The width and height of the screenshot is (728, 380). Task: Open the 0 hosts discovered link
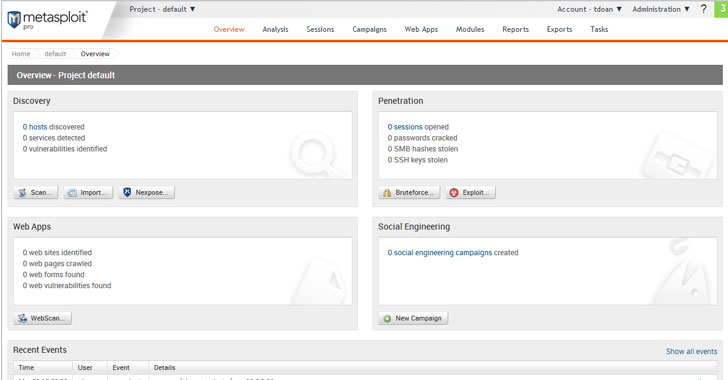coord(35,127)
